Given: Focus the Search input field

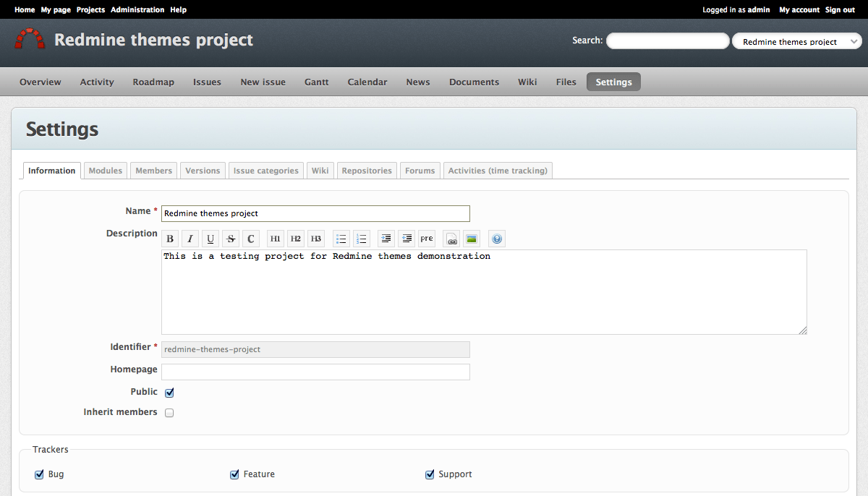Looking at the screenshot, I should [668, 41].
